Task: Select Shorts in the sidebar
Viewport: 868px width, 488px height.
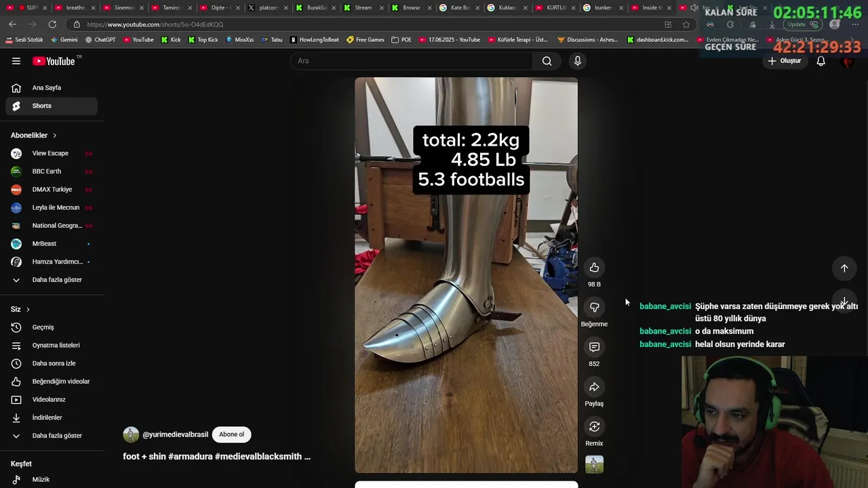Action: point(52,106)
